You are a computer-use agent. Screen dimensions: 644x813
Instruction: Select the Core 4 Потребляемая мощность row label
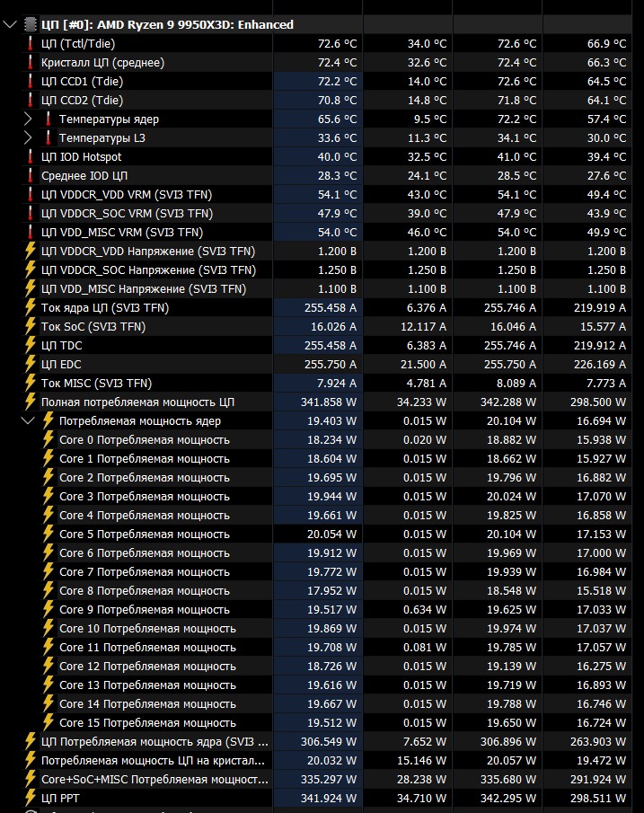(x=145, y=516)
